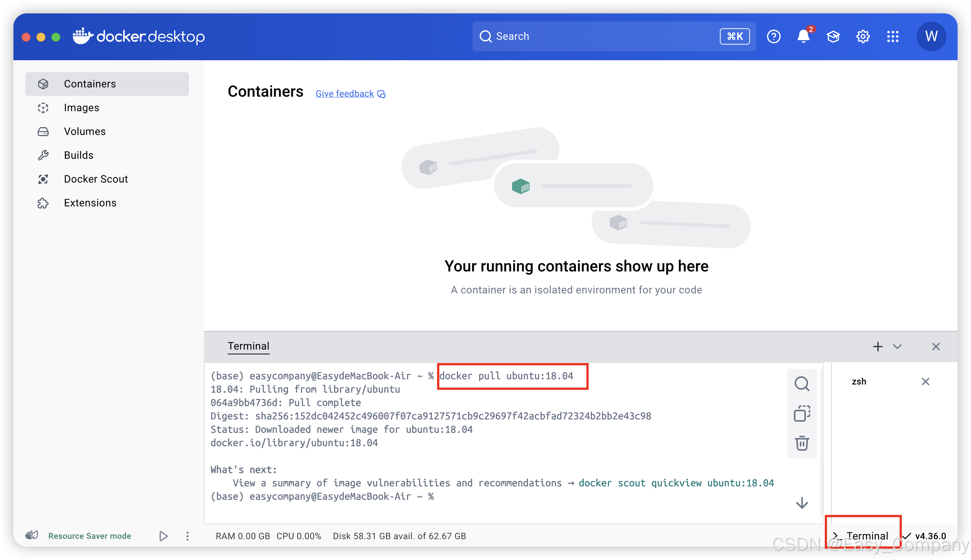Screen dimensions: 971x560
Task: Open the Learning center graduation cap icon
Action: point(833,36)
